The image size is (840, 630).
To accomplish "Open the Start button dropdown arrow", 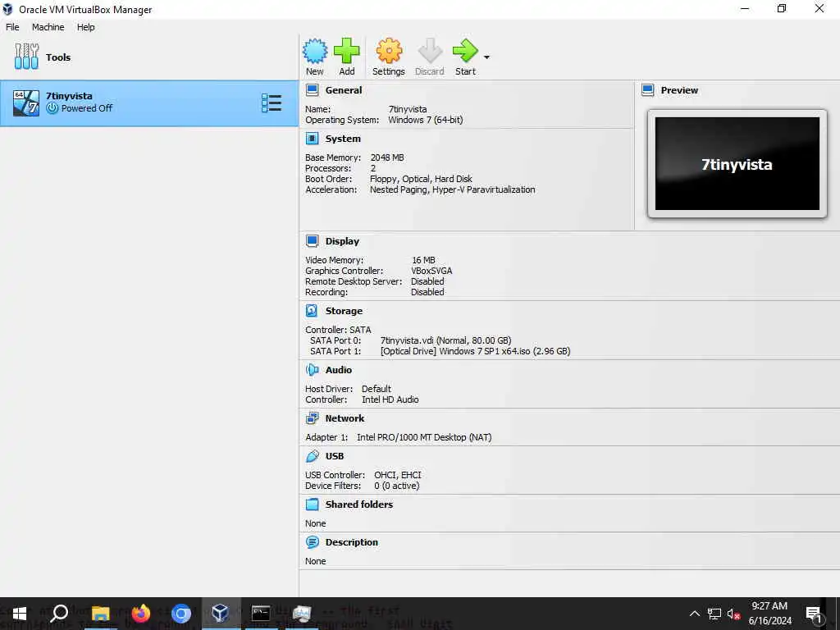I will 486,57.
